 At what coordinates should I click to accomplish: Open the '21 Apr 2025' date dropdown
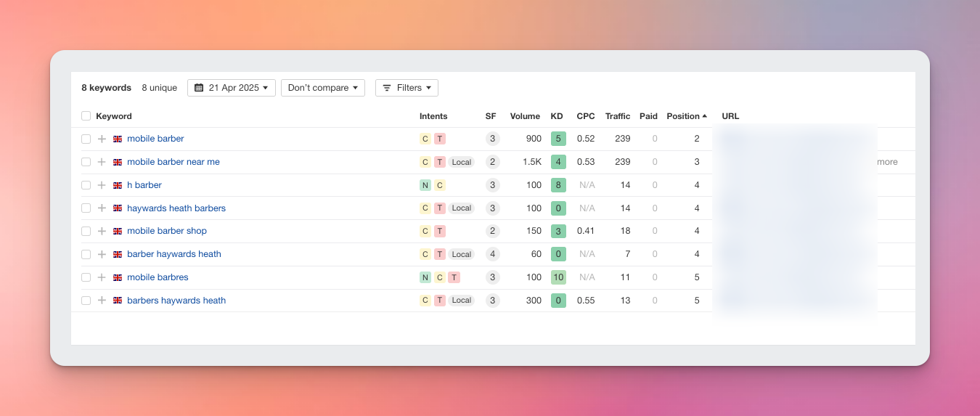point(232,88)
